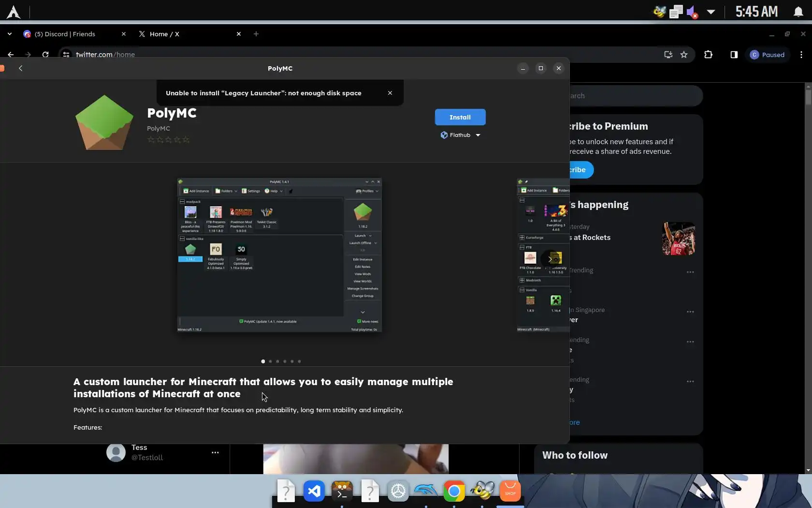Switch to the Discord Friends browser tab
Screen dimensions: 812x508
[x=75, y=34]
